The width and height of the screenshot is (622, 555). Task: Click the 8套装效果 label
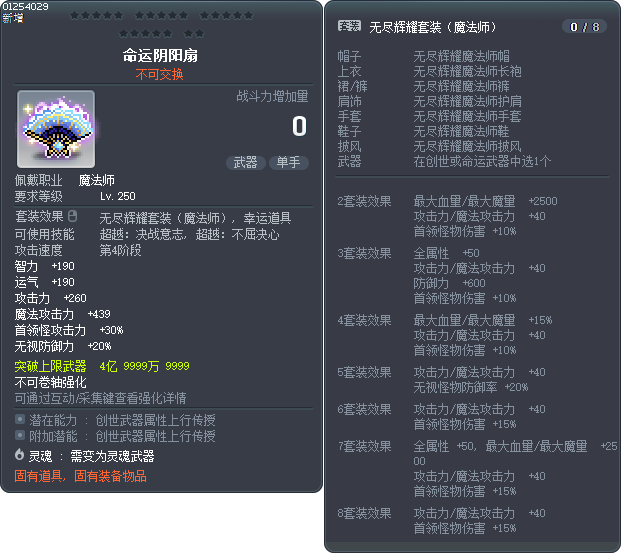click(364, 513)
